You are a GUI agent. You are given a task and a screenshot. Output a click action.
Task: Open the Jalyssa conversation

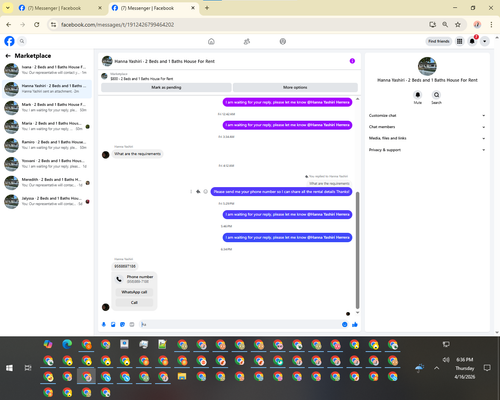pyautogui.click(x=47, y=201)
